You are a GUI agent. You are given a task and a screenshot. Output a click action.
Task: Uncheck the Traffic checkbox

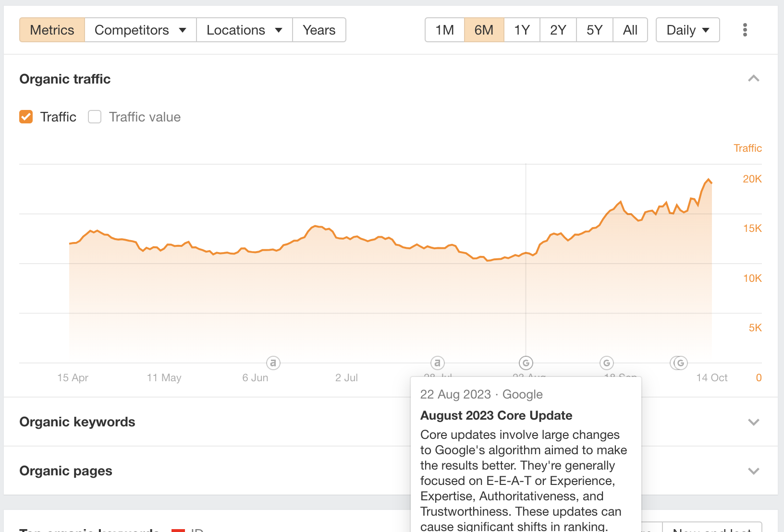click(x=26, y=117)
